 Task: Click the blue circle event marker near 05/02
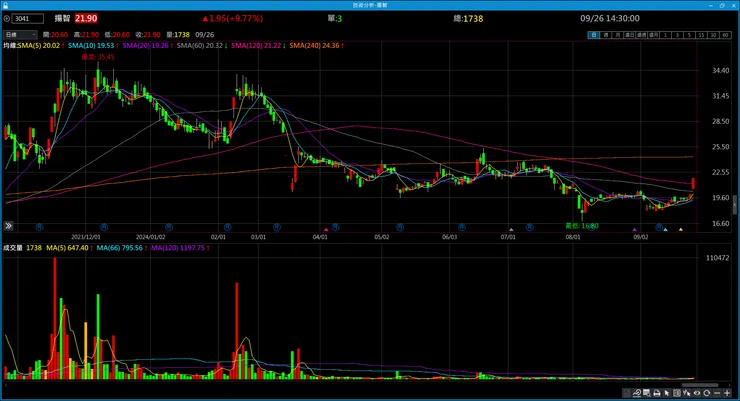pos(400,227)
